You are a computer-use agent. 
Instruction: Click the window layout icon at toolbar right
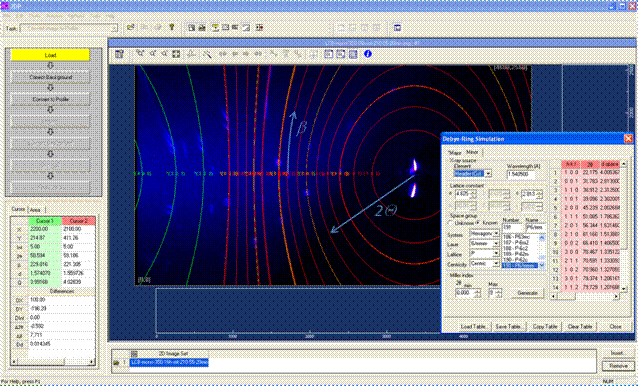397,27
